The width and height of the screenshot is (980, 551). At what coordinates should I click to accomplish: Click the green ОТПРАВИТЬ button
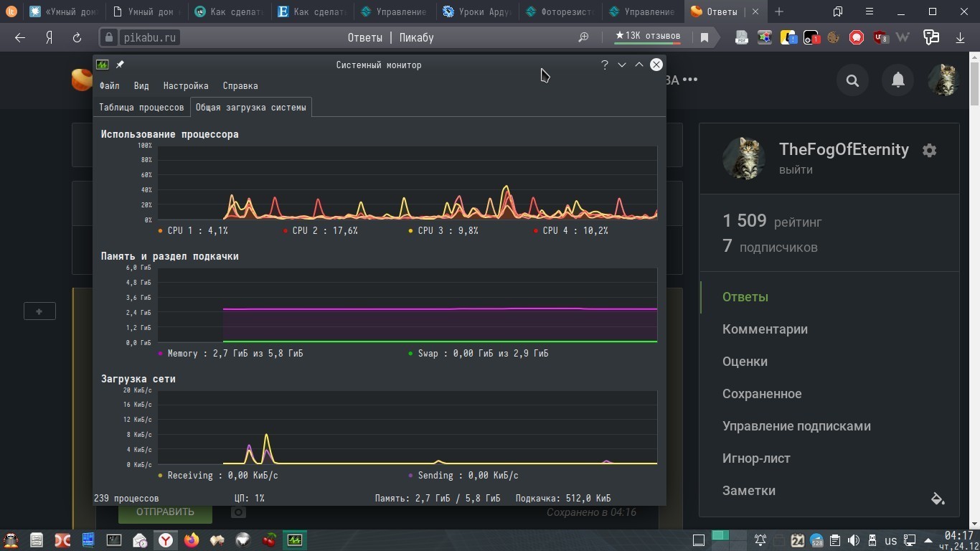165,512
